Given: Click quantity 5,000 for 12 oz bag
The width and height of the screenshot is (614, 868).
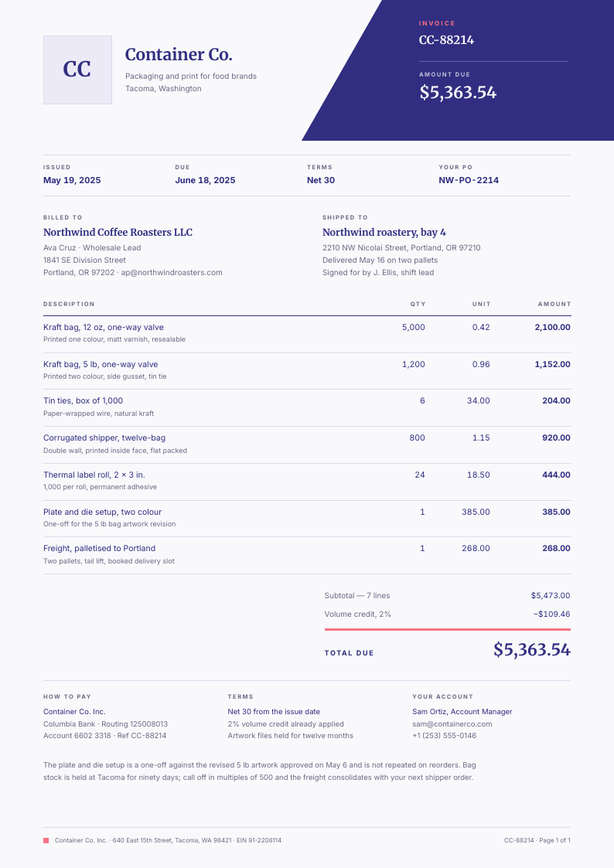Looking at the screenshot, I should pyautogui.click(x=414, y=327).
